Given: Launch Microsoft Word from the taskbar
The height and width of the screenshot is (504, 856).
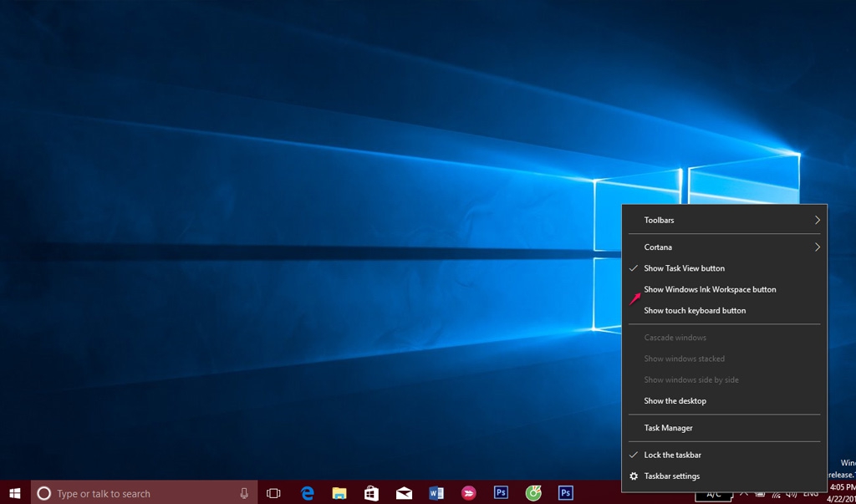Looking at the screenshot, I should click(436, 493).
